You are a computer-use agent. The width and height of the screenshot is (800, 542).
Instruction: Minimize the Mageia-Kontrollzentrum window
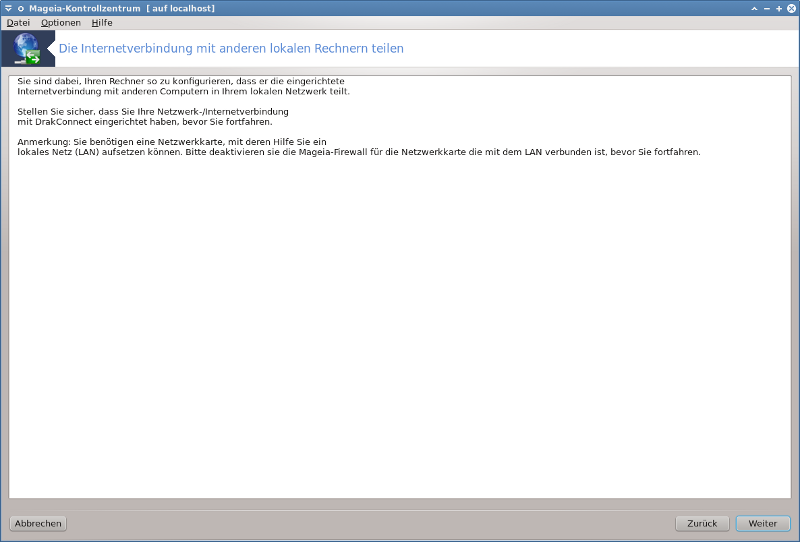point(767,9)
